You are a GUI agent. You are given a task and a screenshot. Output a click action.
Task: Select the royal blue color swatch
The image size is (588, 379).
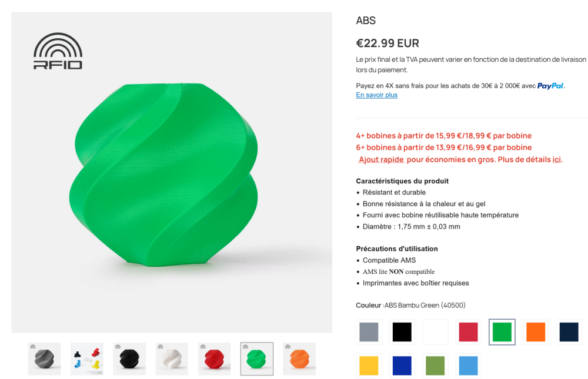402,365
